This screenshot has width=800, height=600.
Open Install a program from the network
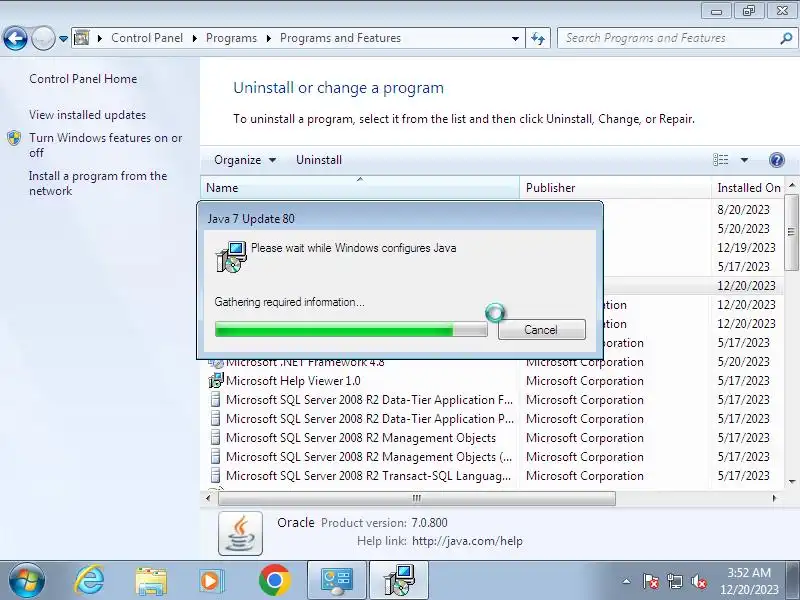[x=98, y=183]
